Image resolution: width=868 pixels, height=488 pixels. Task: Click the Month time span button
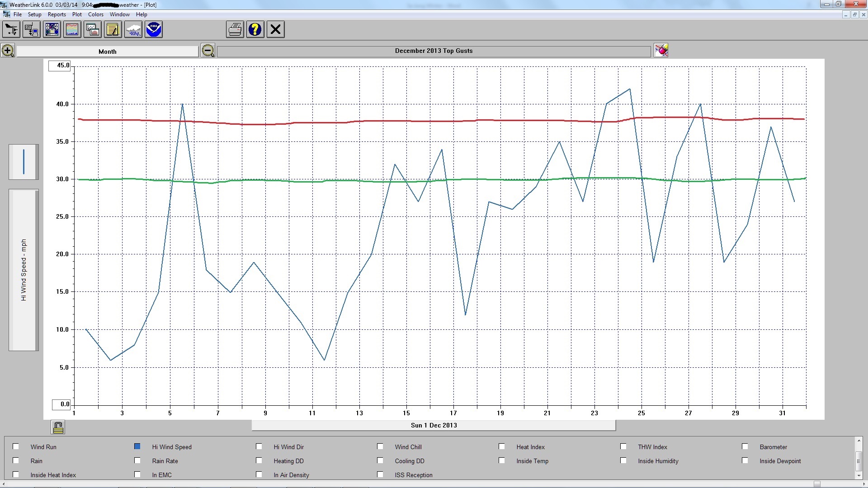click(108, 52)
